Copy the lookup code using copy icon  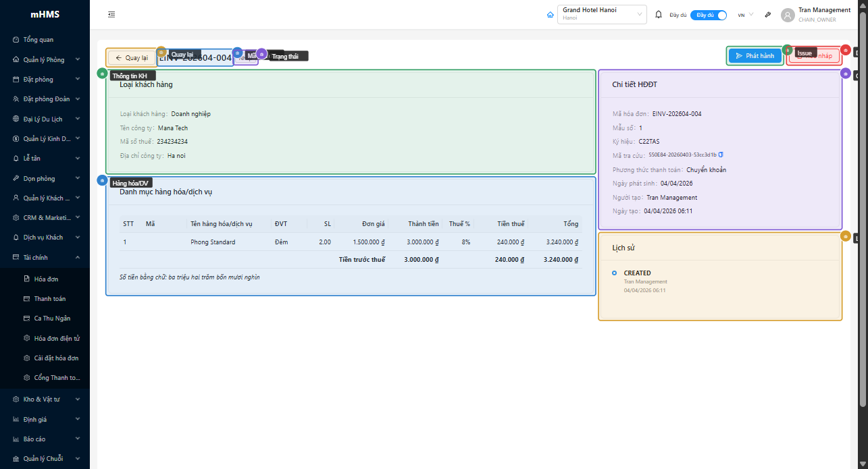click(721, 155)
